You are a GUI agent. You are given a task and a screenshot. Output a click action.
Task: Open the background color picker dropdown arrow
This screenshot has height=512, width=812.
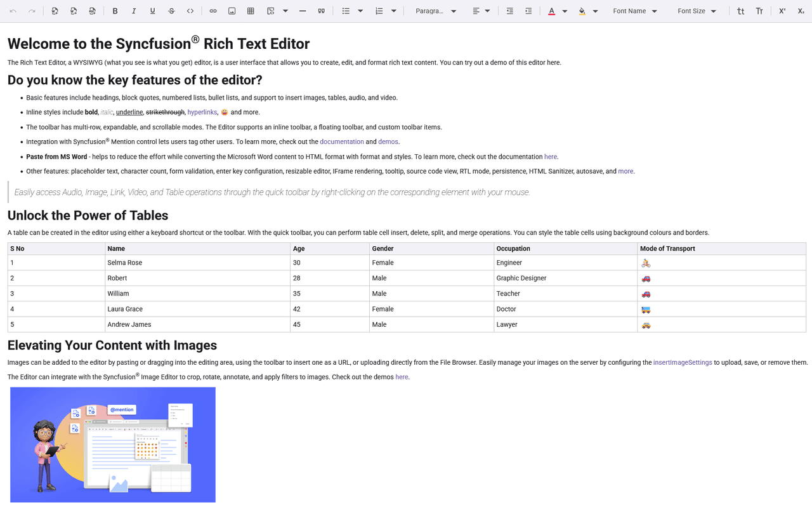(595, 11)
